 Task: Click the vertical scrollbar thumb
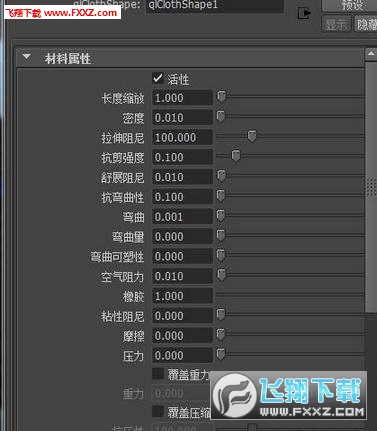point(371,187)
